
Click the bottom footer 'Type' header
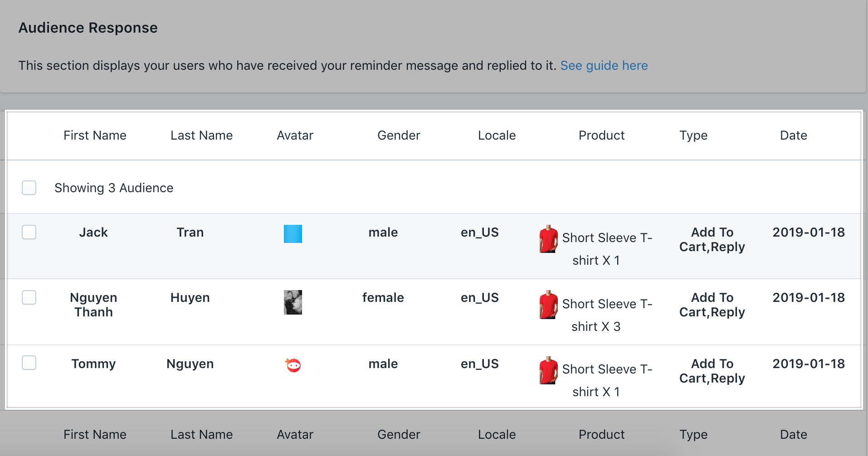693,435
